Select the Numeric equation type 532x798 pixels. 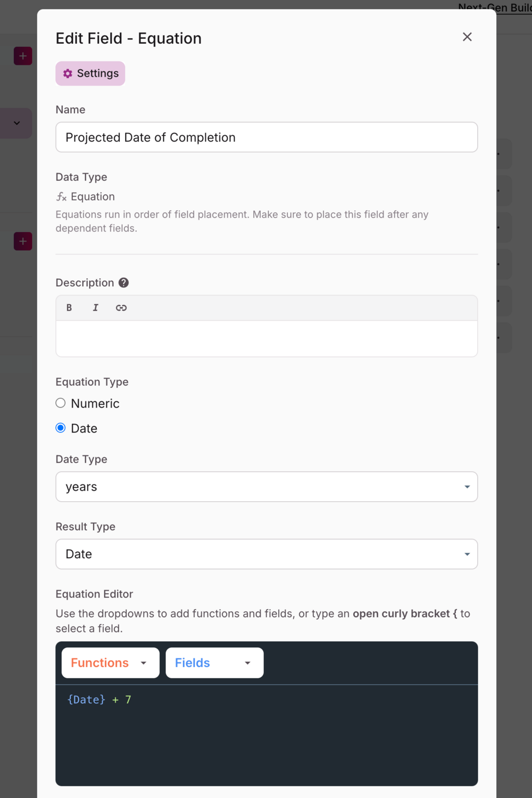(61, 403)
